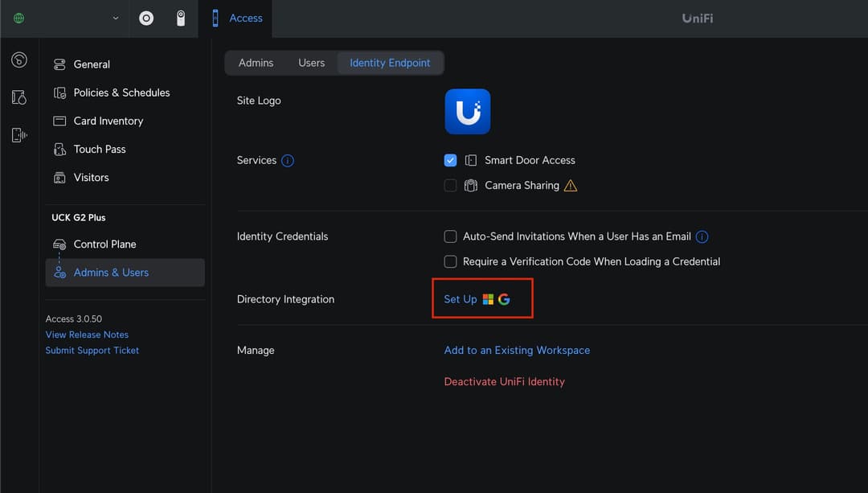Switch to the Users tab

coord(312,64)
